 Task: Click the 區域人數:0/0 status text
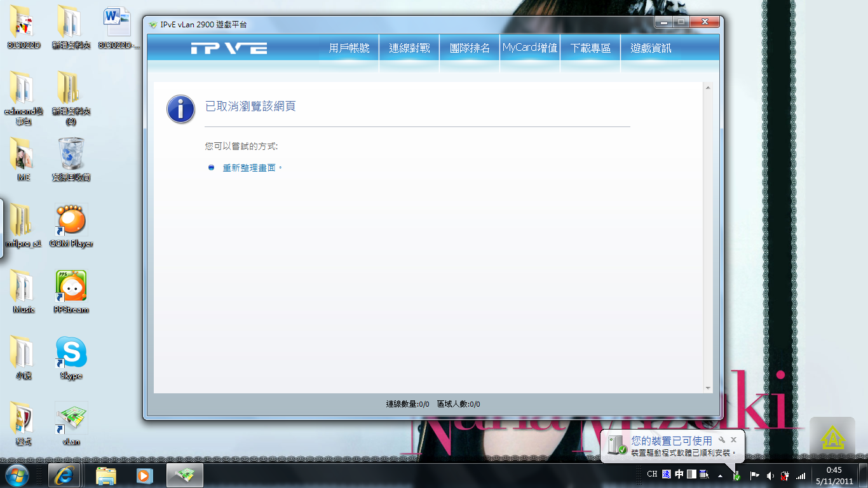[x=458, y=404]
